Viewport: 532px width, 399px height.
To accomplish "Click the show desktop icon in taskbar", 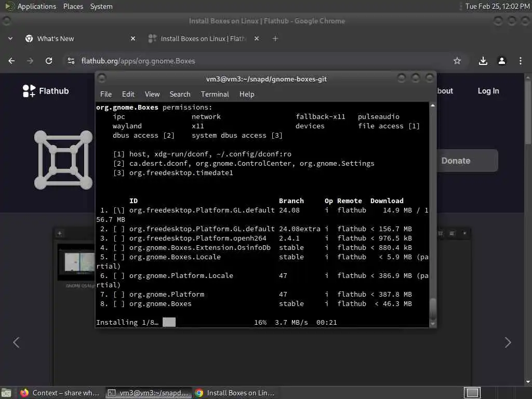I will 6,393.
